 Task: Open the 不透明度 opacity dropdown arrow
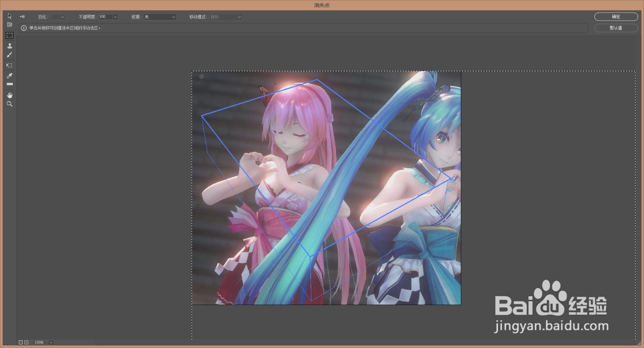(x=115, y=17)
